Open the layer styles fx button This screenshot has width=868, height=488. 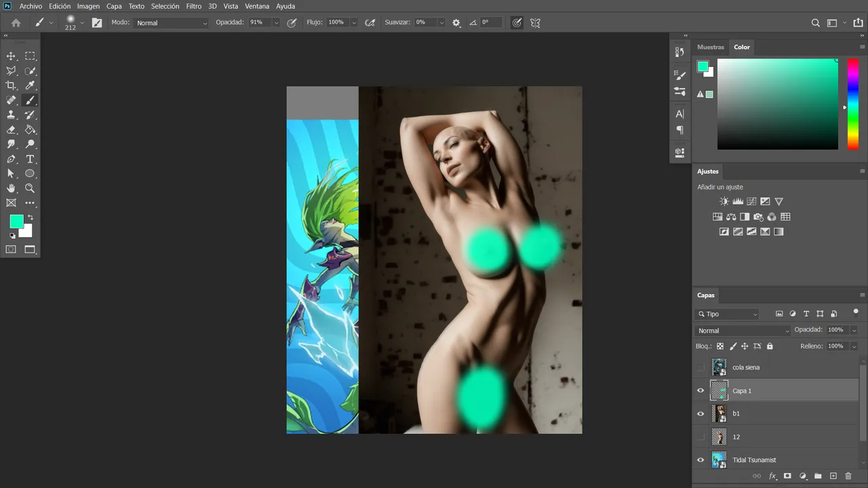pyautogui.click(x=772, y=476)
